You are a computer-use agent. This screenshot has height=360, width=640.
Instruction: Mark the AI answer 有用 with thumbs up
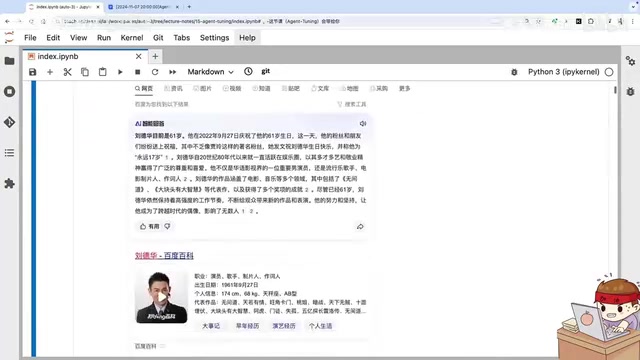[149, 226]
